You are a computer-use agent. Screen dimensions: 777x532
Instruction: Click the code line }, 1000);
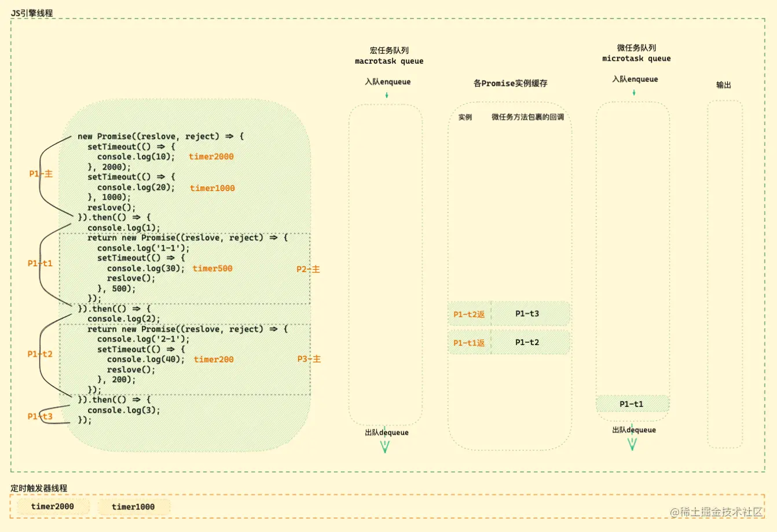109,197
